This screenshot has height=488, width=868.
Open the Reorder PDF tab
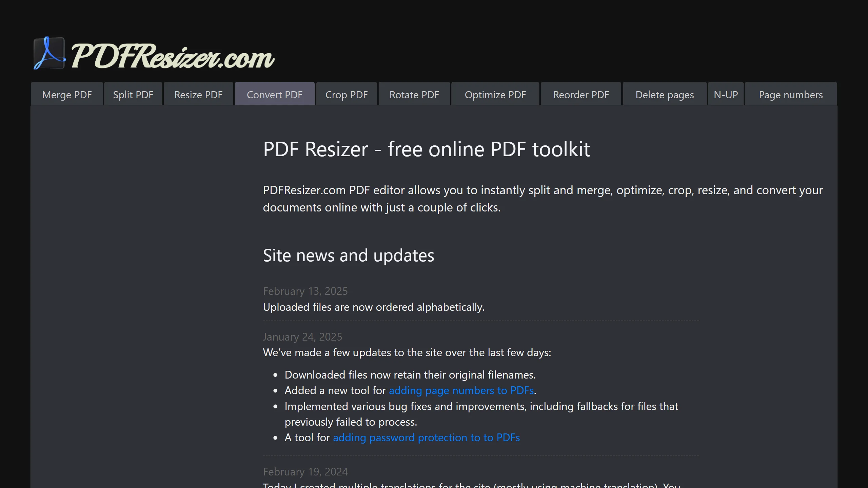tap(581, 95)
